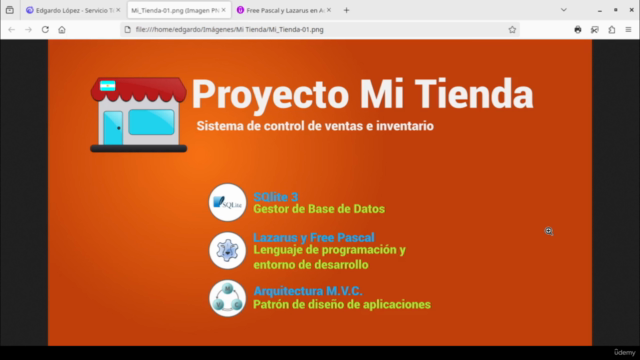Maximize the browser window
640x360 pixels.
point(616,10)
